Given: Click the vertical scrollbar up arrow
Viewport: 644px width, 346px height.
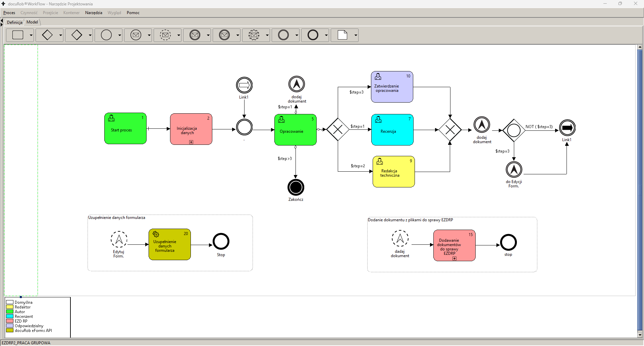Looking at the screenshot, I should tap(640, 47).
